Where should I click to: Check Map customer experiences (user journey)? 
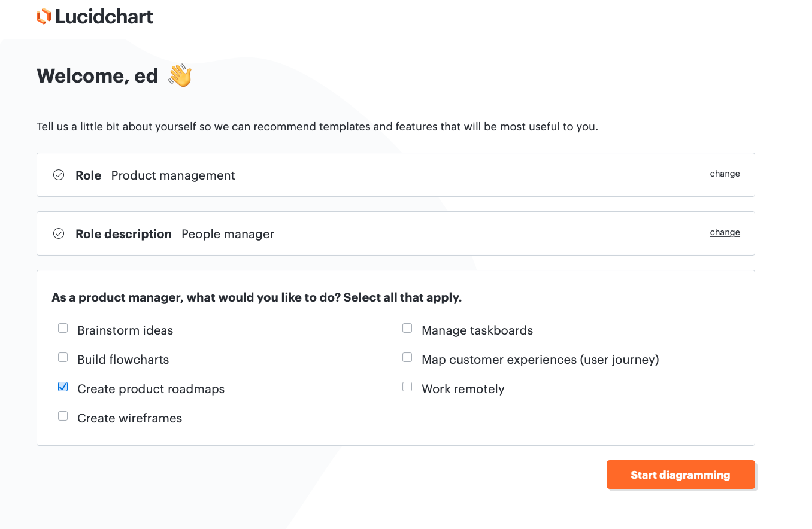click(x=407, y=357)
